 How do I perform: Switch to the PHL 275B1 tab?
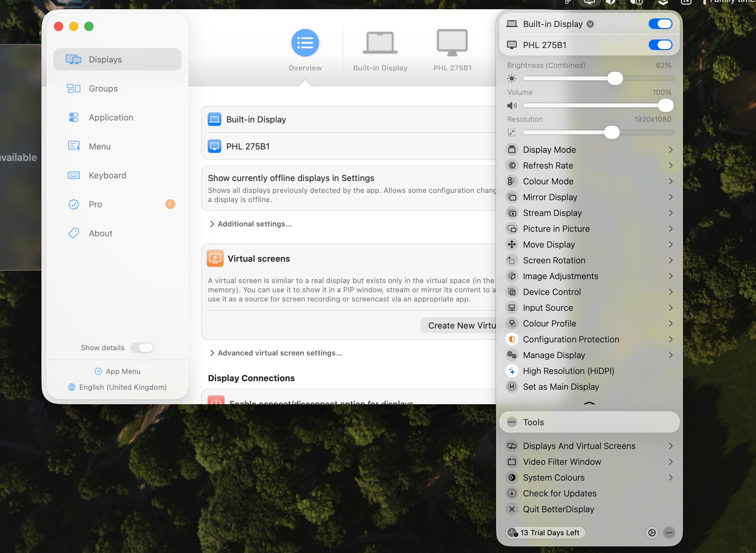coord(452,50)
